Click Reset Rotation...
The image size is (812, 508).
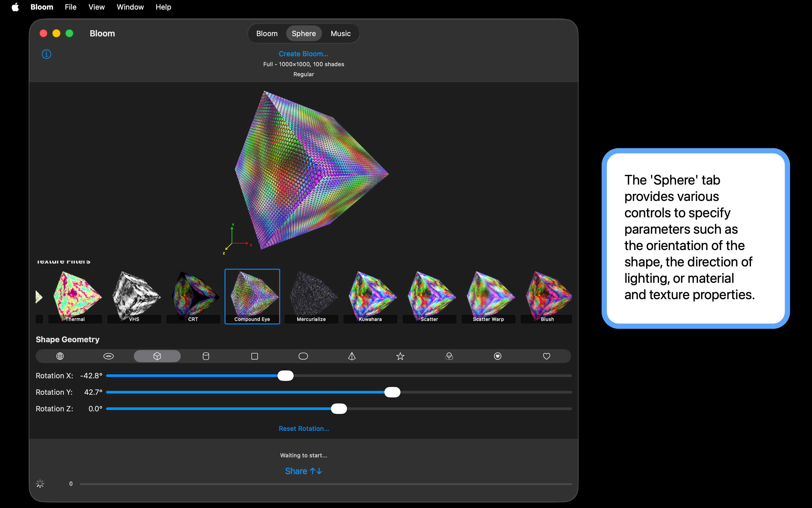pos(304,428)
